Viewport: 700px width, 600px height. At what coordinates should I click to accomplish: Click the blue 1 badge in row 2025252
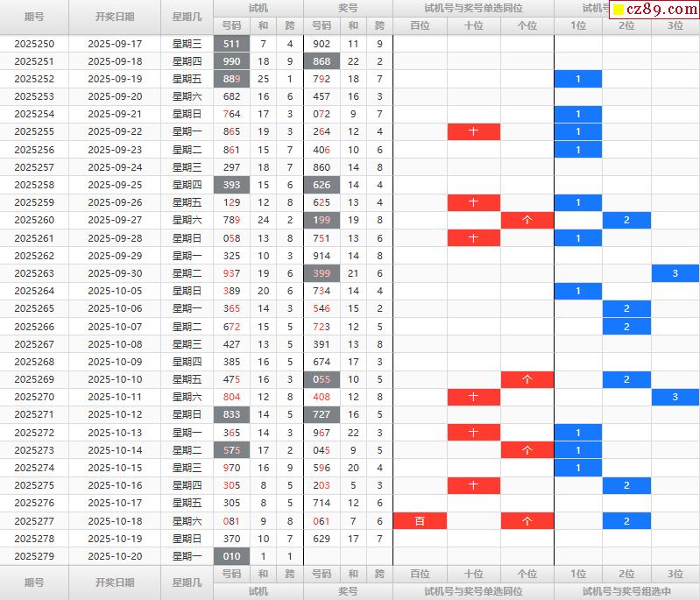577,79
